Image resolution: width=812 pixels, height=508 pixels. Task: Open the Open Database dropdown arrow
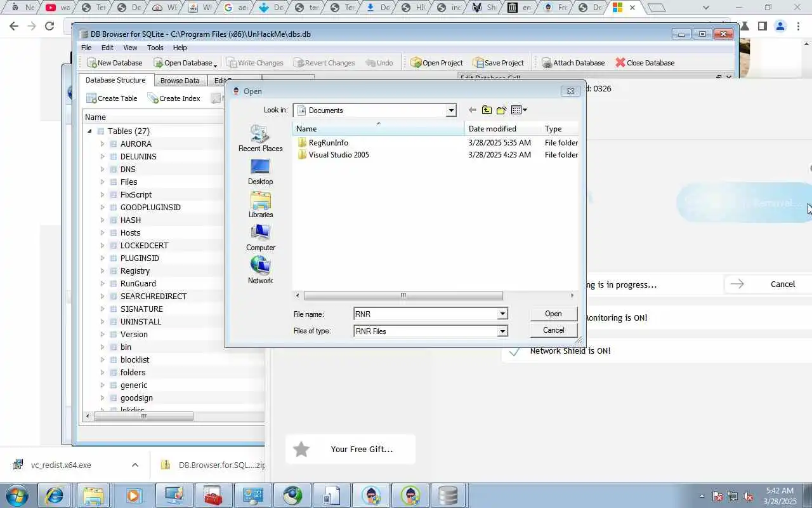click(216, 65)
